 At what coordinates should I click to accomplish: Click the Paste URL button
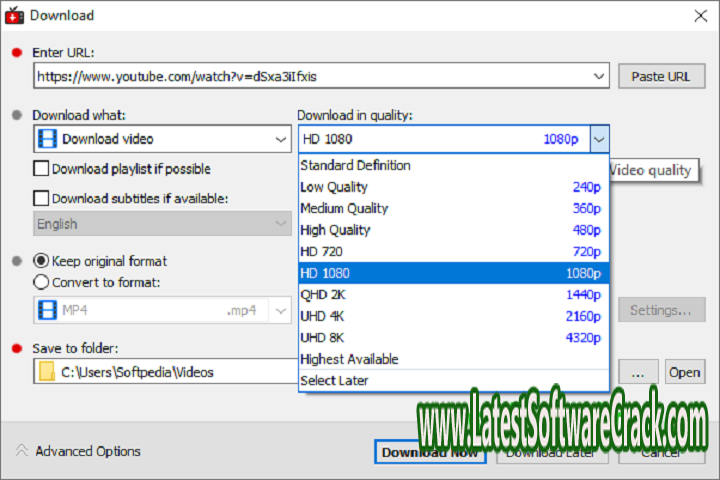click(x=661, y=76)
